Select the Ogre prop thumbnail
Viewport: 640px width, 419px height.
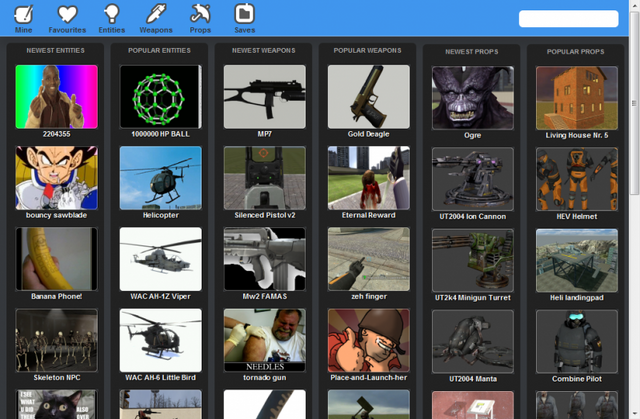click(x=473, y=98)
